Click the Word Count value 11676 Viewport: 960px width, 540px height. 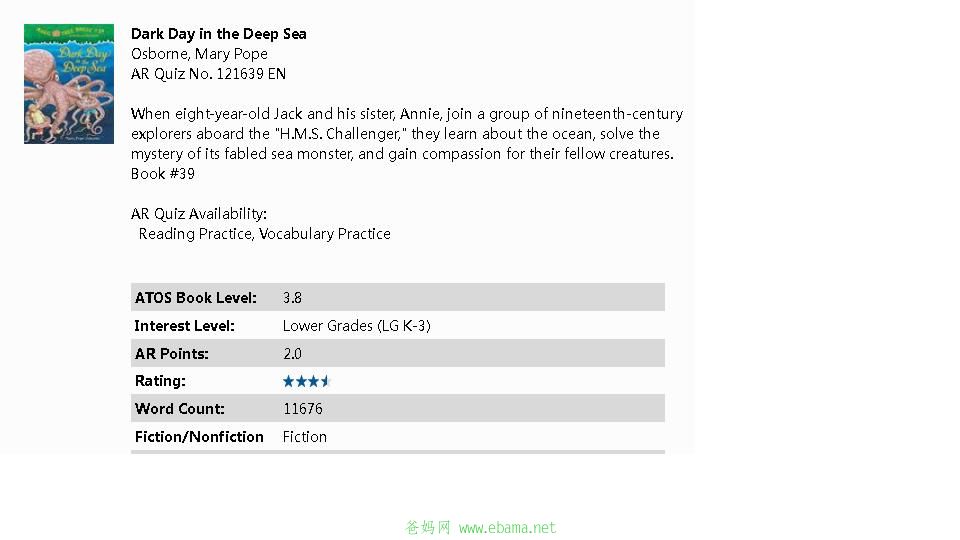pyautogui.click(x=302, y=409)
